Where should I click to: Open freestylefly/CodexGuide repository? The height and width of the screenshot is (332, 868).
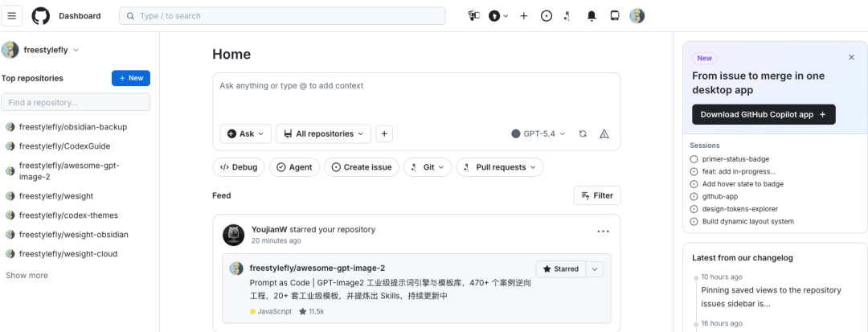pyautogui.click(x=65, y=146)
